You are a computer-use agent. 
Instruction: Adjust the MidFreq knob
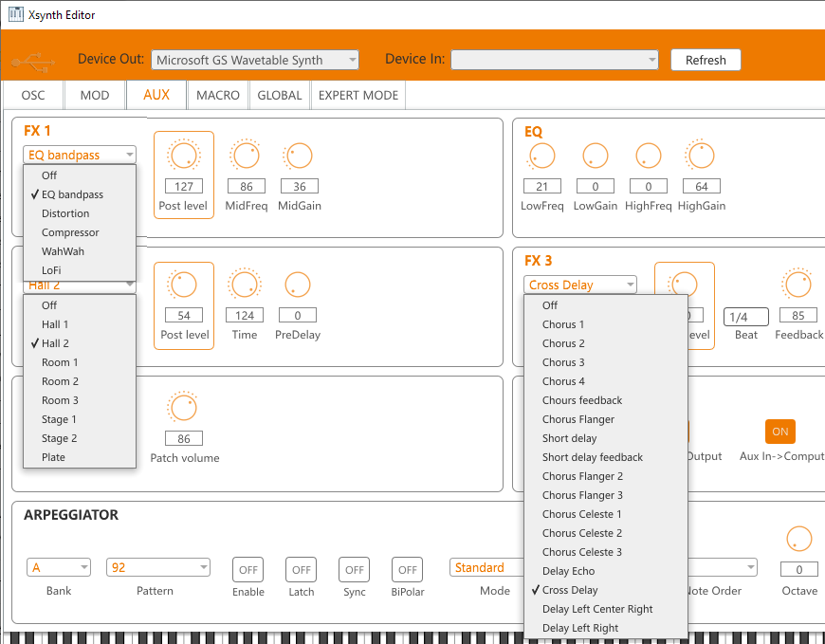(x=246, y=156)
